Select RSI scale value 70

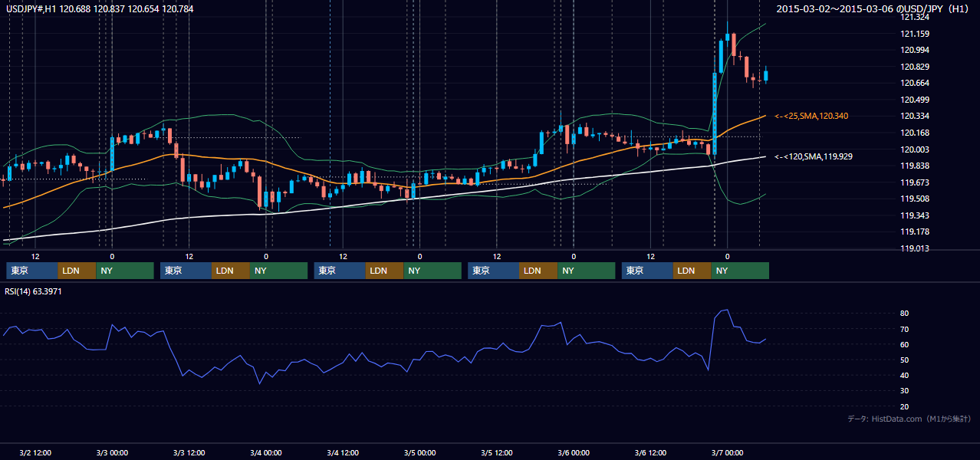coord(905,329)
